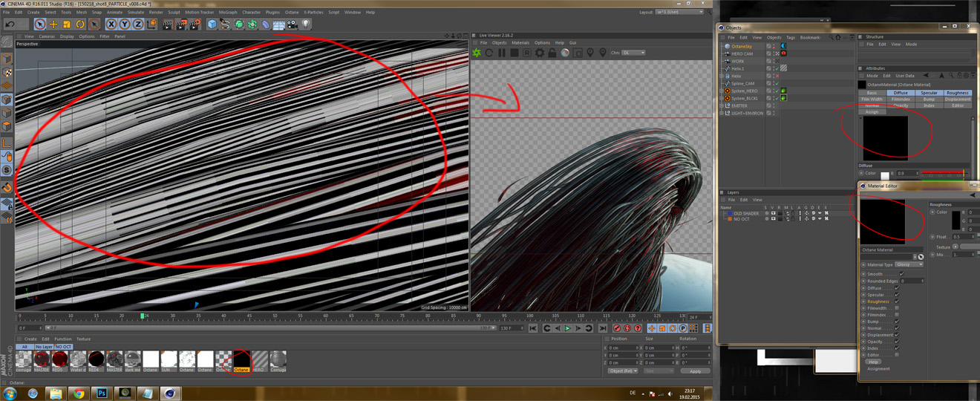Toggle the Filmwidth checkbox
The width and height of the screenshot is (980, 401).
(x=897, y=308)
